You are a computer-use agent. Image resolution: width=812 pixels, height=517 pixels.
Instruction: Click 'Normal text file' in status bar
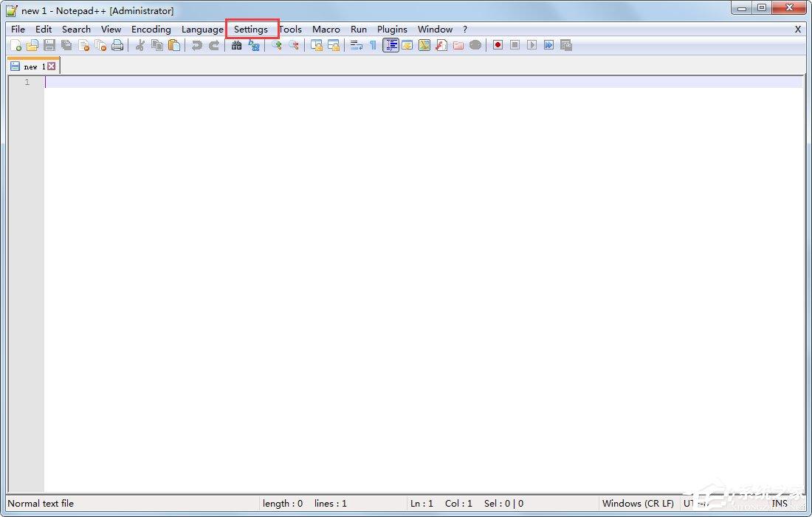click(41, 504)
